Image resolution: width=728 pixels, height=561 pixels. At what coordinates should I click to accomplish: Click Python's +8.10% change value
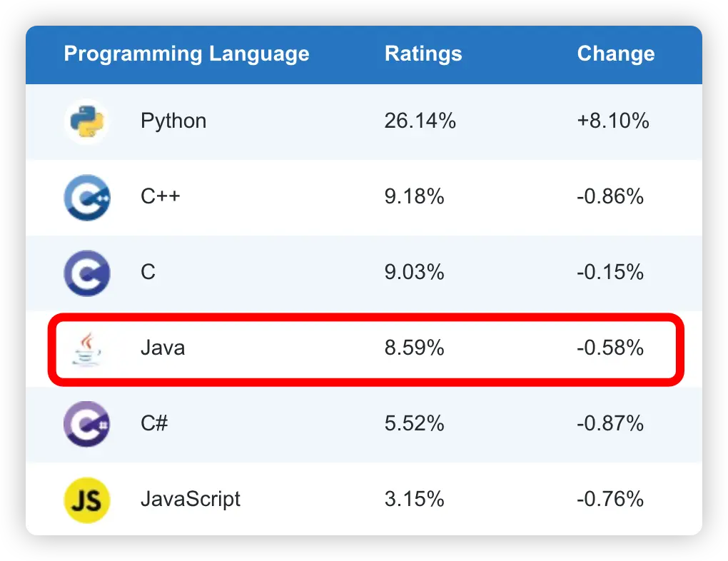[x=613, y=121]
